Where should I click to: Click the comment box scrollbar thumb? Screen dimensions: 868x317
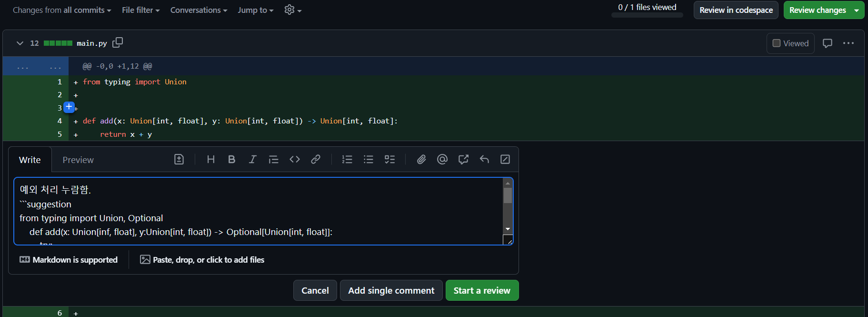508,195
